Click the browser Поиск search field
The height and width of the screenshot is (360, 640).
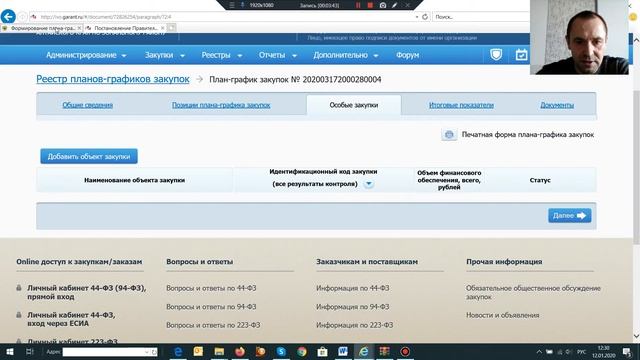coord(480,17)
